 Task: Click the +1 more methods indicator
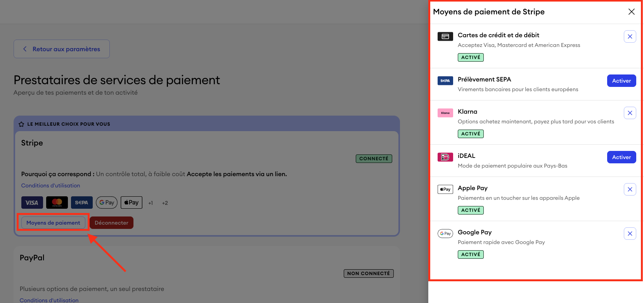point(151,203)
